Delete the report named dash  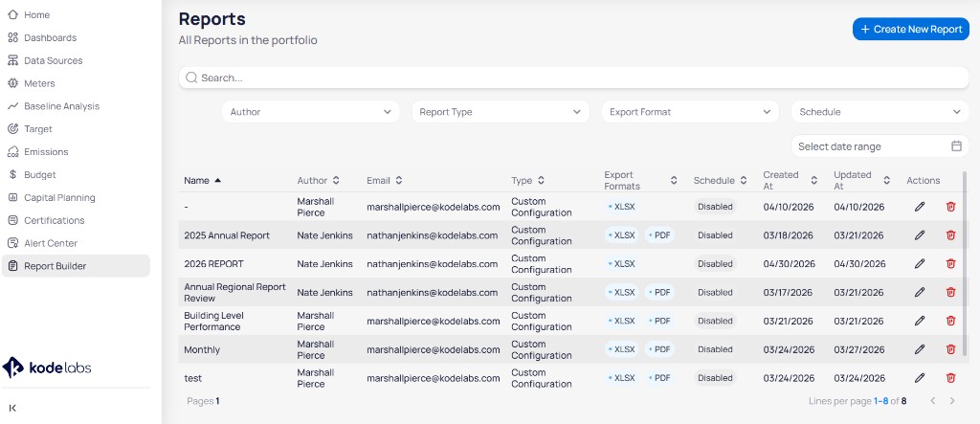coord(950,207)
